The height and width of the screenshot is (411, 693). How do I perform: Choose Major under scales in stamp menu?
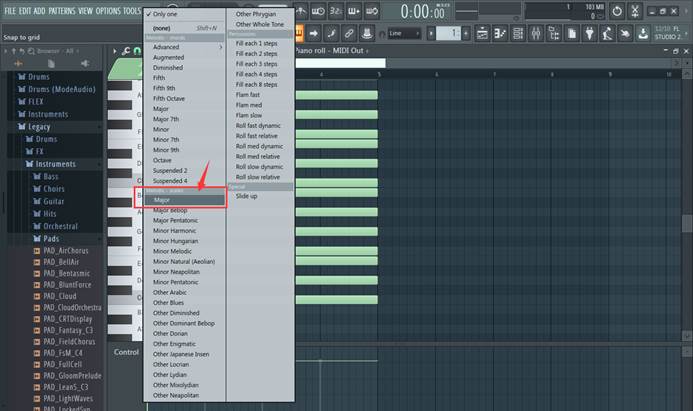(184, 200)
